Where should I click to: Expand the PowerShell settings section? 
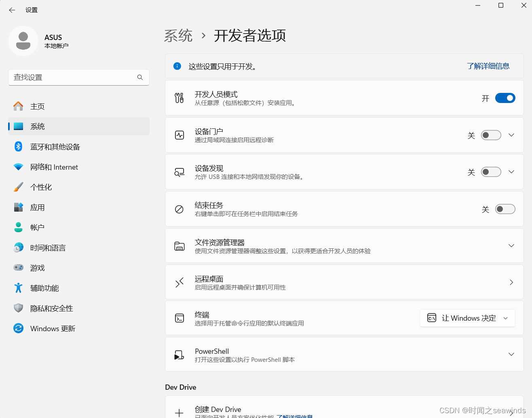(x=511, y=354)
